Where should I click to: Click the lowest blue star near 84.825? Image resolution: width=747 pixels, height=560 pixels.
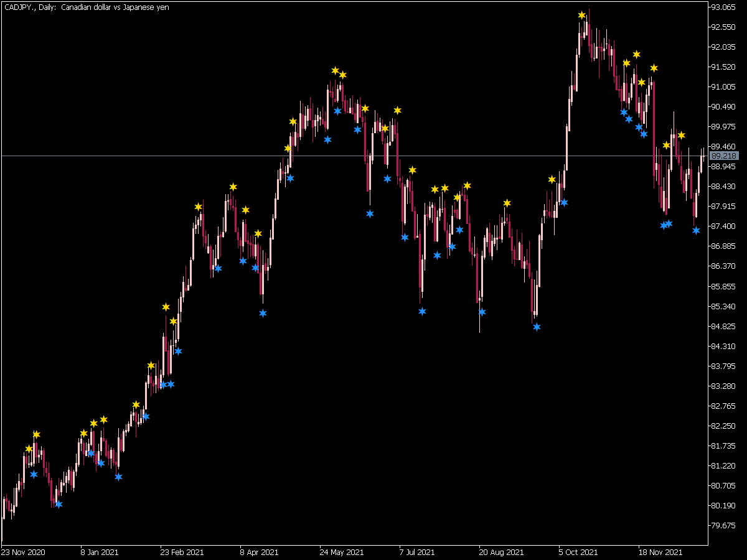click(x=537, y=327)
